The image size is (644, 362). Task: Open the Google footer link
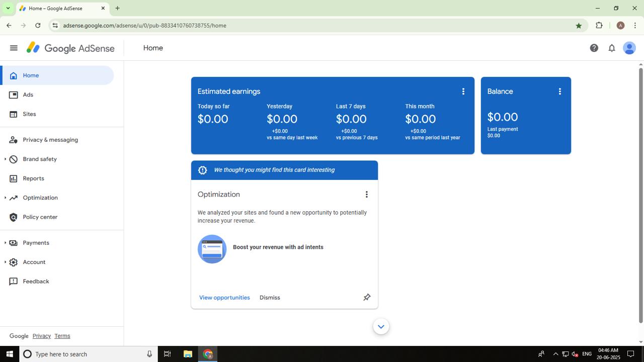click(x=19, y=336)
